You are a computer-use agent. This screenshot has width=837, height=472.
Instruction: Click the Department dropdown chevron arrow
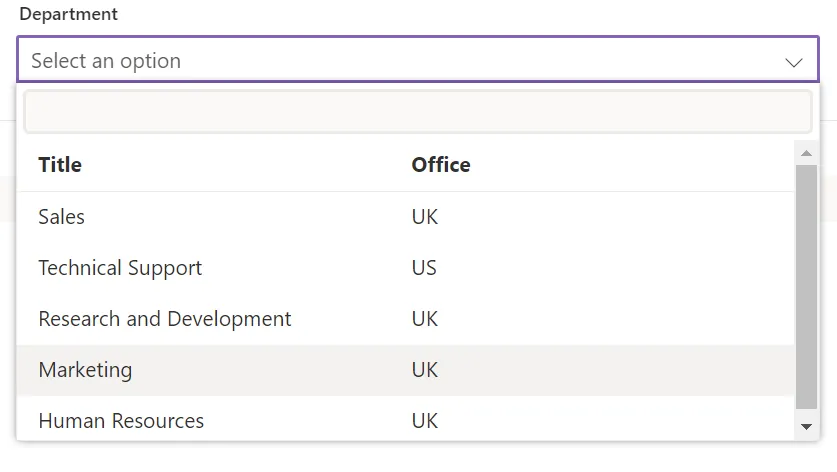click(x=794, y=62)
